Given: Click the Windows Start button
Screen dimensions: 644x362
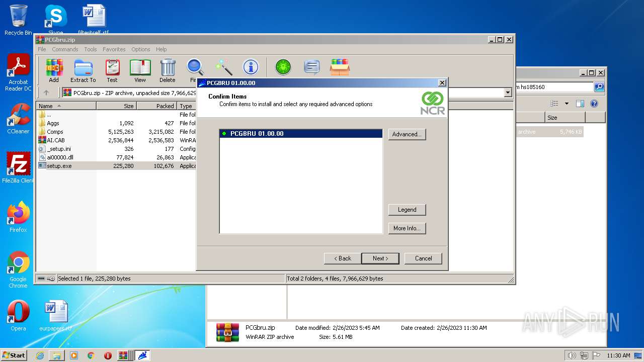Looking at the screenshot, I should [14, 355].
